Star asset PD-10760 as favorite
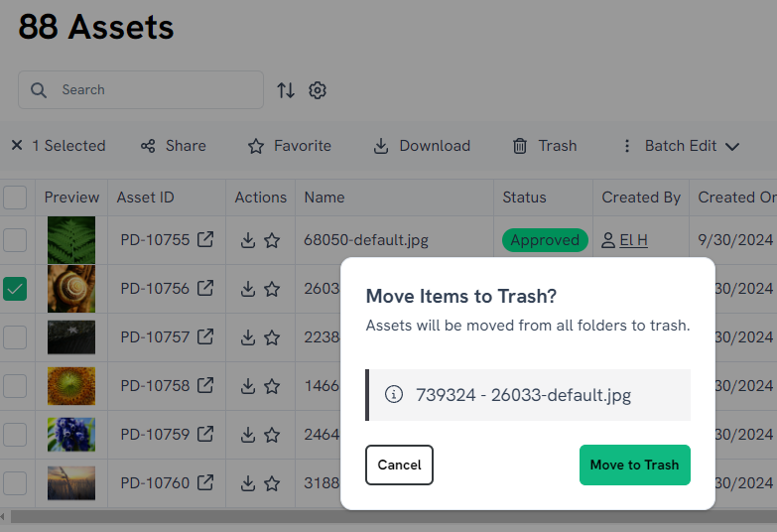777x532 pixels. pos(272,483)
